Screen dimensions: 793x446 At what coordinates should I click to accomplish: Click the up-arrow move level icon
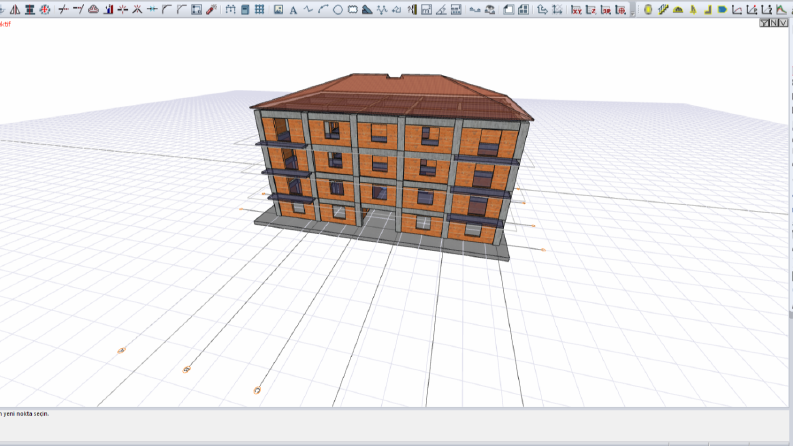(x=542, y=9)
